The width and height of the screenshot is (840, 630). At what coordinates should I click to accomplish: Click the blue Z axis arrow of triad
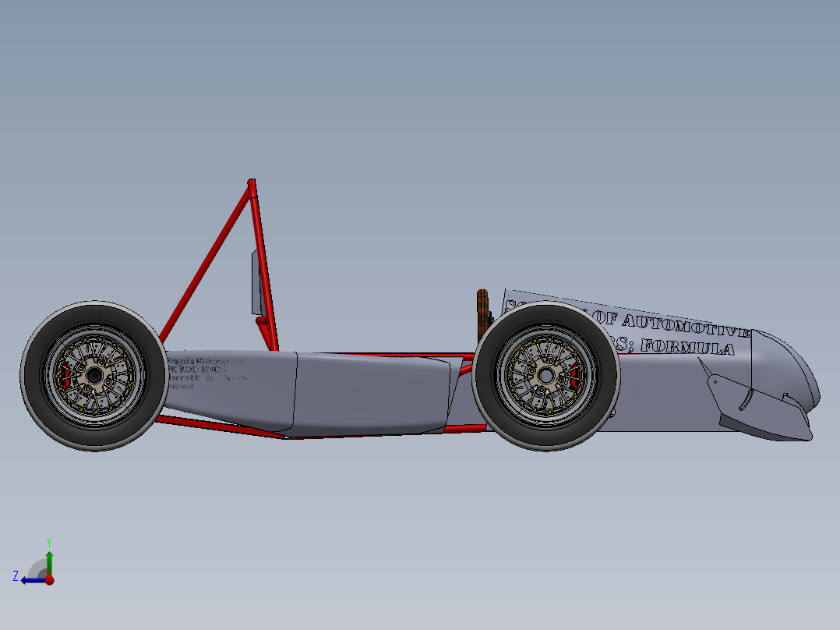coord(32,580)
